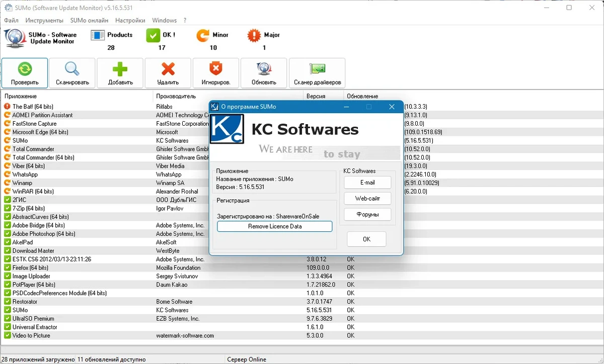Click the orange Minor updates icon
Screen dimensions: 604x364
(203, 36)
